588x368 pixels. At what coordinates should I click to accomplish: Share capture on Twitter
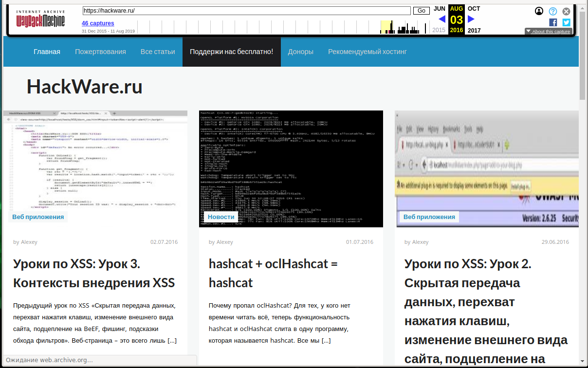coord(566,22)
